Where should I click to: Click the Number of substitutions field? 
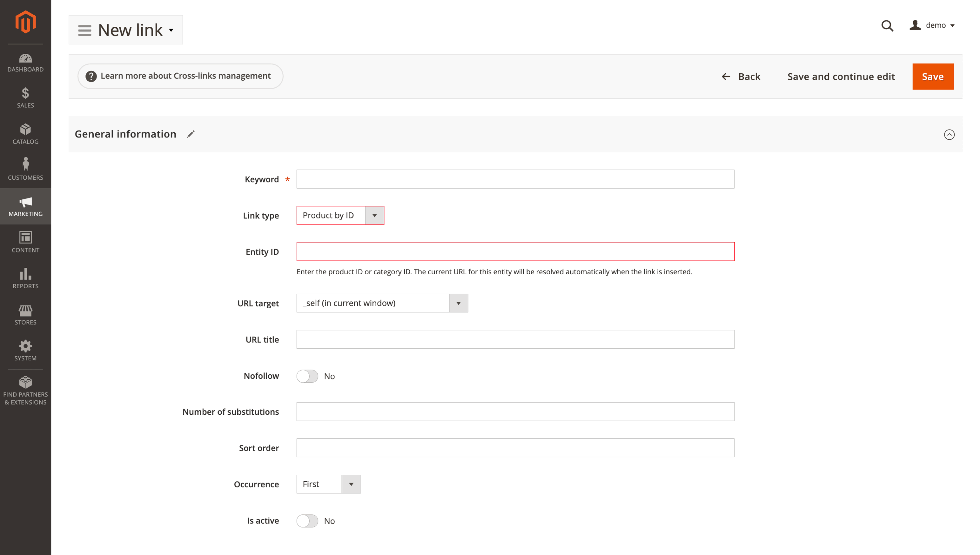point(516,412)
